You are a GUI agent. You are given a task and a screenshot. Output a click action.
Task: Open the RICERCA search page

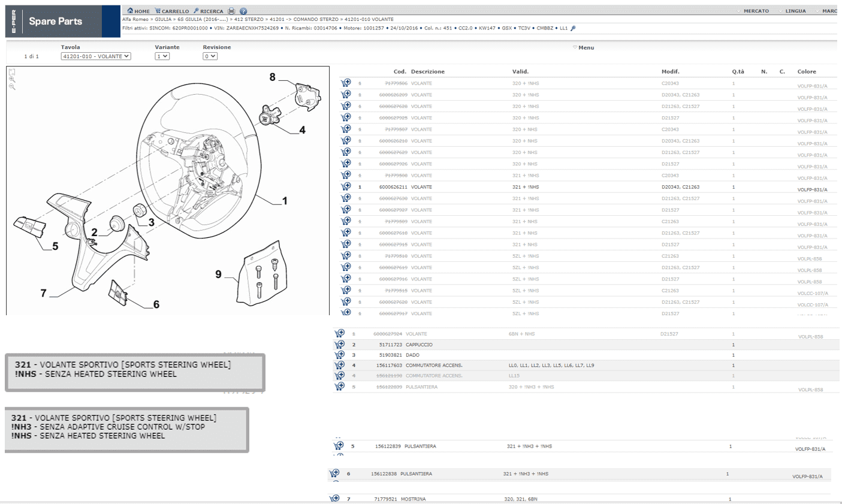pos(209,11)
